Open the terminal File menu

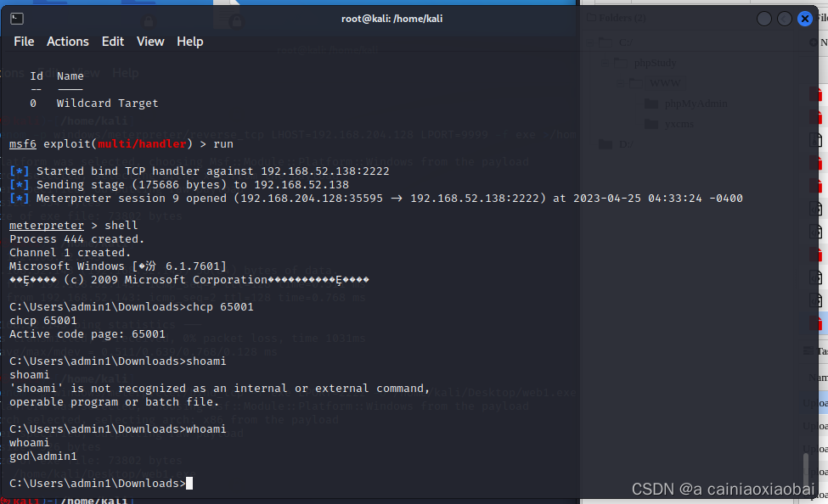pos(24,42)
